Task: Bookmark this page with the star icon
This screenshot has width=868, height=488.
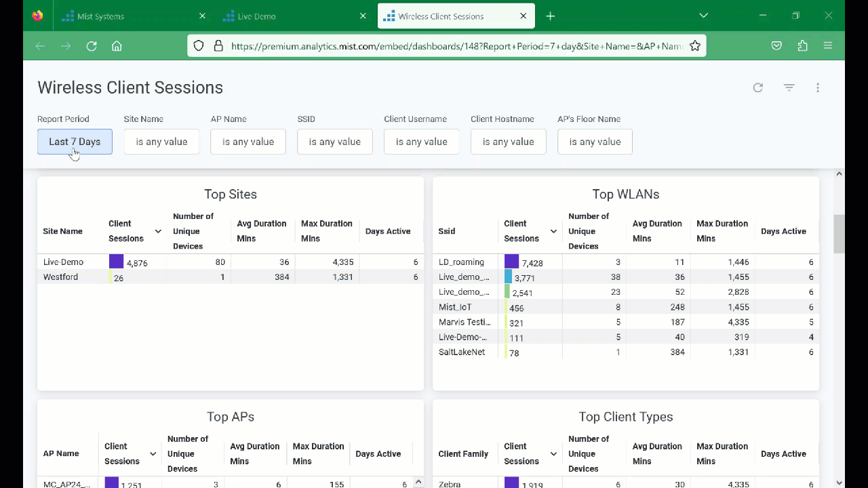Action: coord(695,46)
